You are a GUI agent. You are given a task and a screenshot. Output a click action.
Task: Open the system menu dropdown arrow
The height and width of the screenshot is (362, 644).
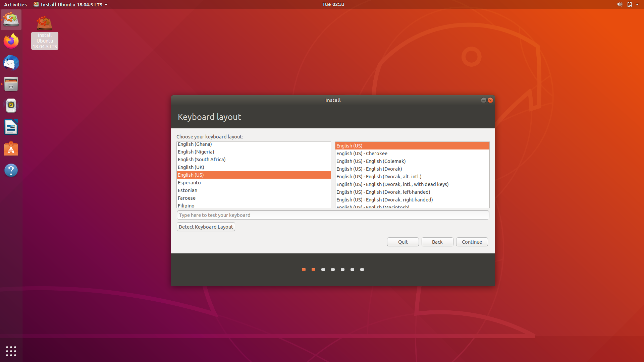point(637,4)
